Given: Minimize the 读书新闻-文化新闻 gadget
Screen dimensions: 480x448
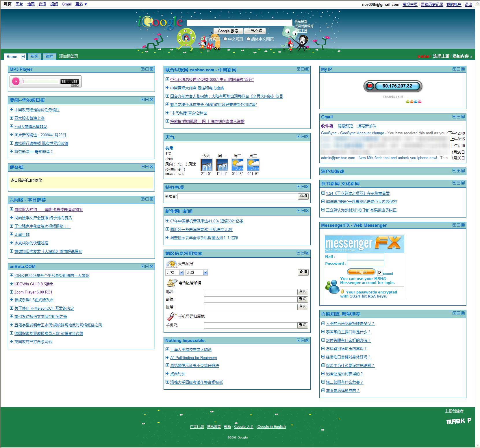Looking at the screenshot, I should click(459, 183).
